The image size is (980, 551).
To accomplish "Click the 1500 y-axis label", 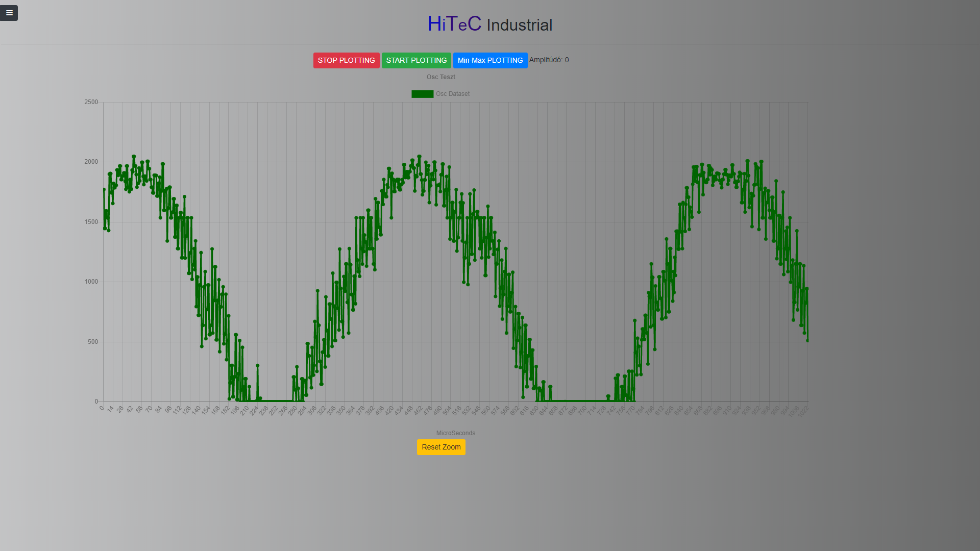I will tap(91, 222).
